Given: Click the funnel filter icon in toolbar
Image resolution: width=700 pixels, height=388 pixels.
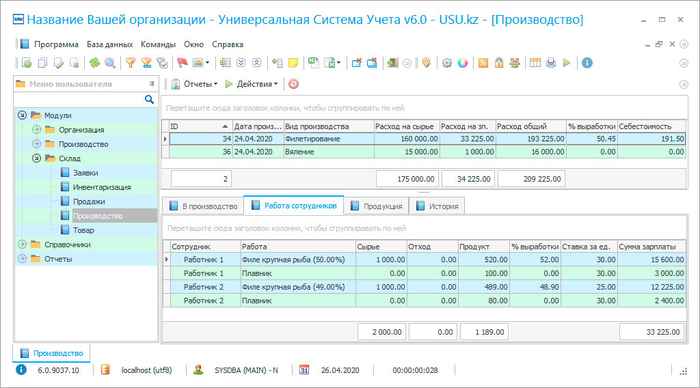Looking at the screenshot, I should (x=130, y=63).
